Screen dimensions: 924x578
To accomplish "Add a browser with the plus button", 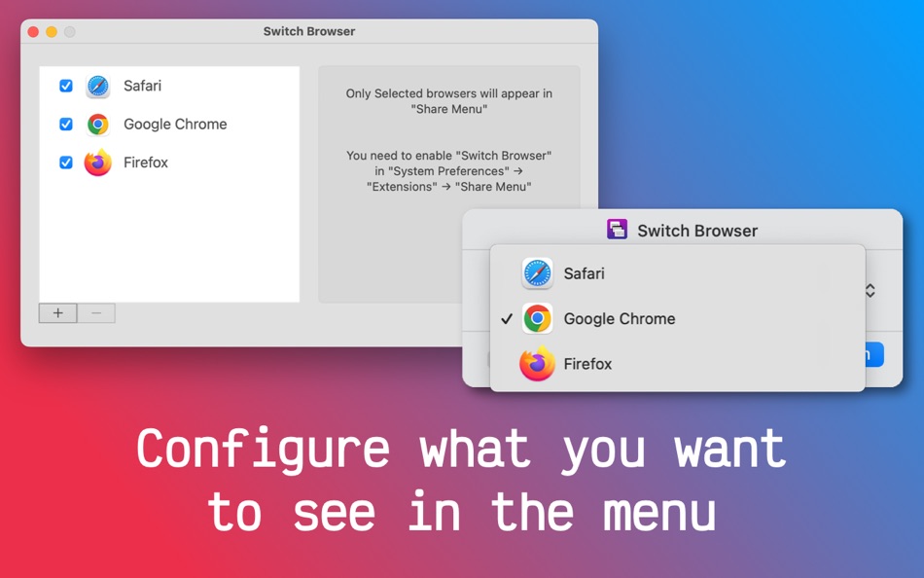I will (x=57, y=313).
